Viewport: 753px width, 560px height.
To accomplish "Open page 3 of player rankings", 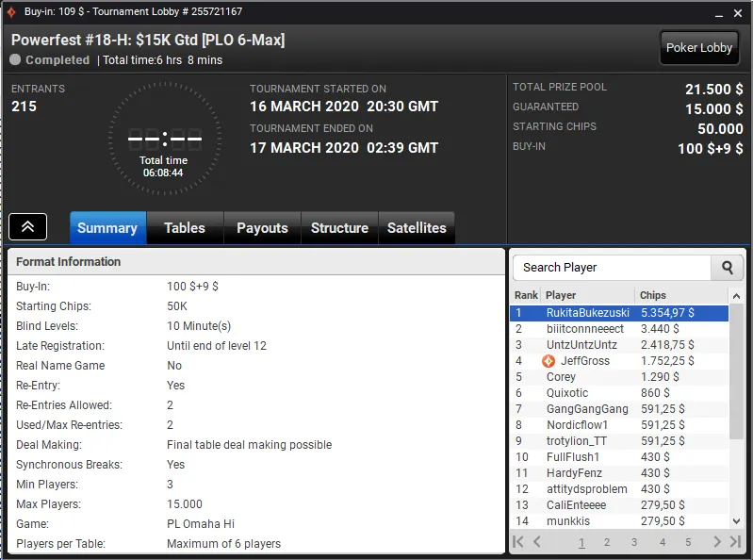I will (634, 543).
